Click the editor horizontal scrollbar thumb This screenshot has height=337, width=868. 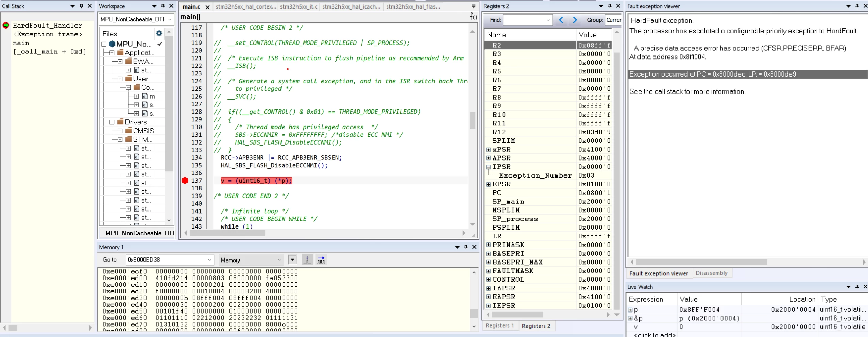[x=227, y=233]
